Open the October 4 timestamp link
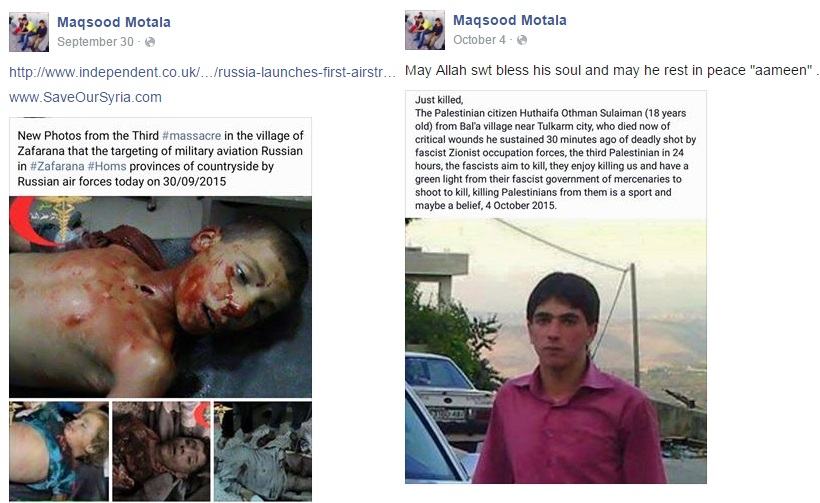 coord(479,40)
